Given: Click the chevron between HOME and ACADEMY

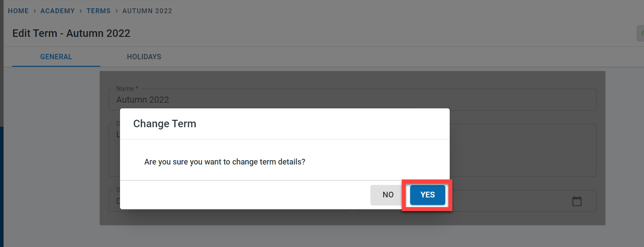Looking at the screenshot, I should (x=35, y=11).
